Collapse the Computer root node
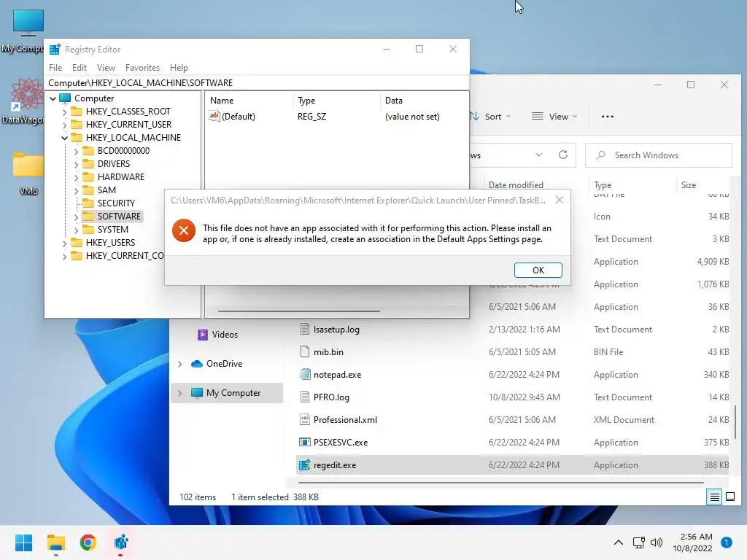The height and width of the screenshot is (560, 747). coord(53,98)
